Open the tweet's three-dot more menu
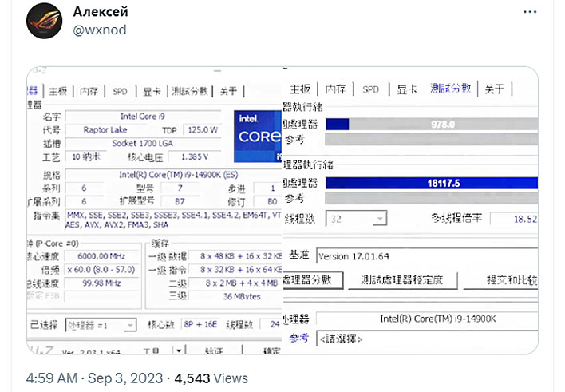Viewport: 565px width, 392px height. coord(530,12)
